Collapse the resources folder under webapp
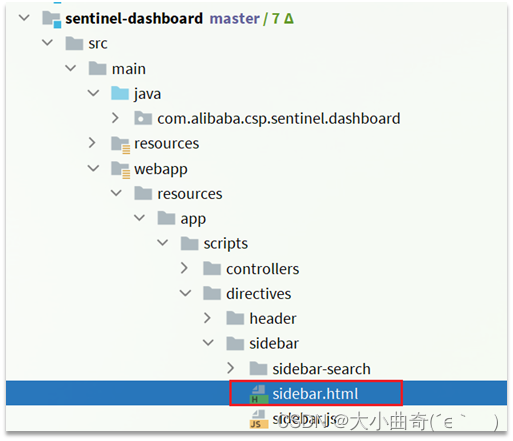Image resolution: width=513 pixels, height=441 pixels. [116, 193]
